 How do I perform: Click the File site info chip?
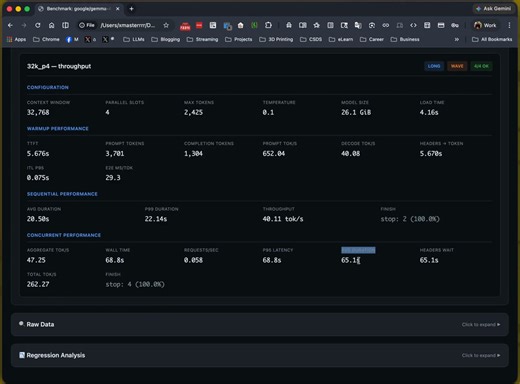tap(87, 25)
